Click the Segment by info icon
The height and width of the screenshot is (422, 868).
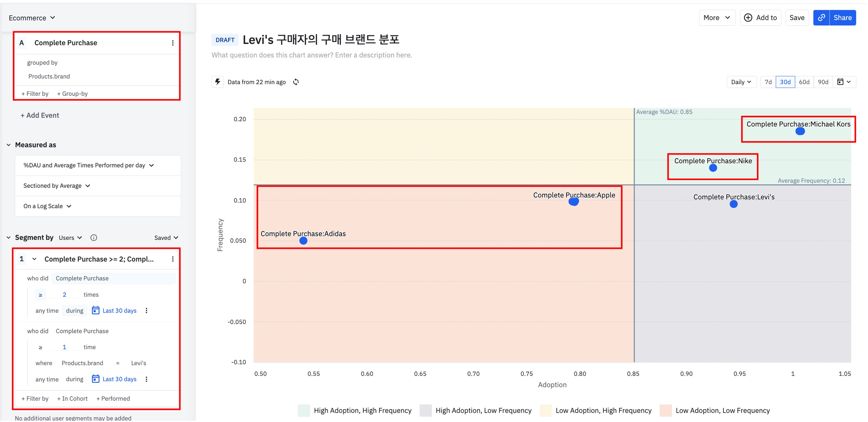(94, 238)
